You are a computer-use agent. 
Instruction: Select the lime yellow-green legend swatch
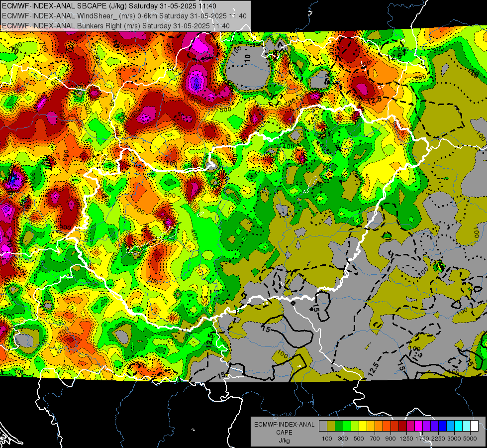355,426
